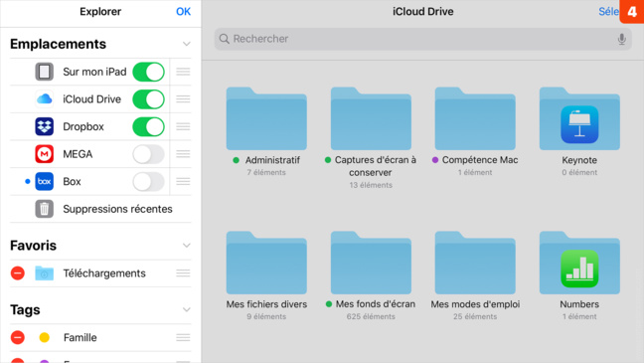Disable the Sur mon iPad location switch
The height and width of the screenshot is (363, 644).
point(148,72)
